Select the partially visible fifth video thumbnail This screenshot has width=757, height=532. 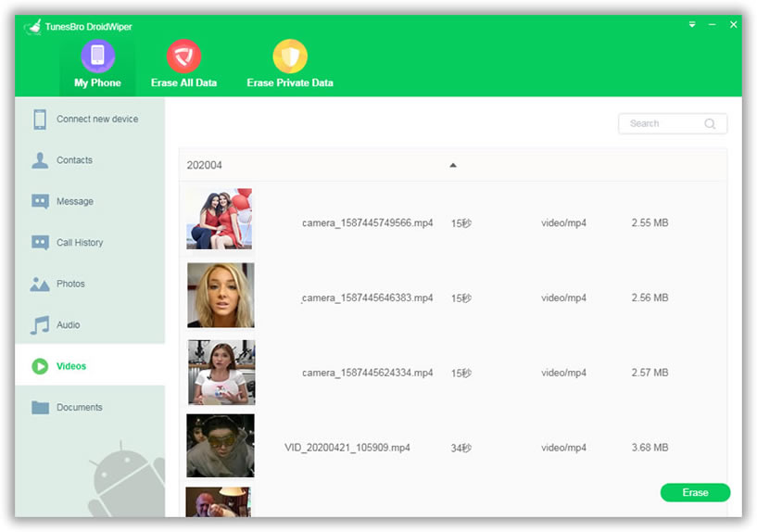click(x=219, y=502)
